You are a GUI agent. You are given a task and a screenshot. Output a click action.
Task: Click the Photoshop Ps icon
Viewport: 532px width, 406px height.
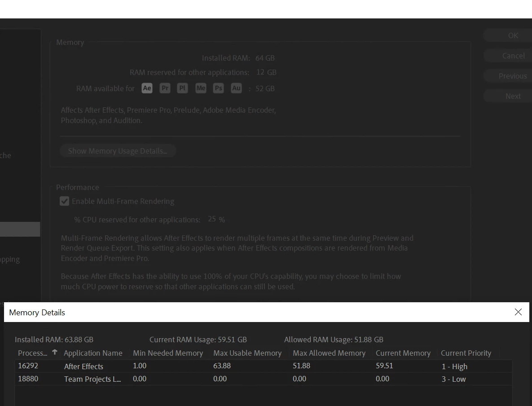pos(219,88)
